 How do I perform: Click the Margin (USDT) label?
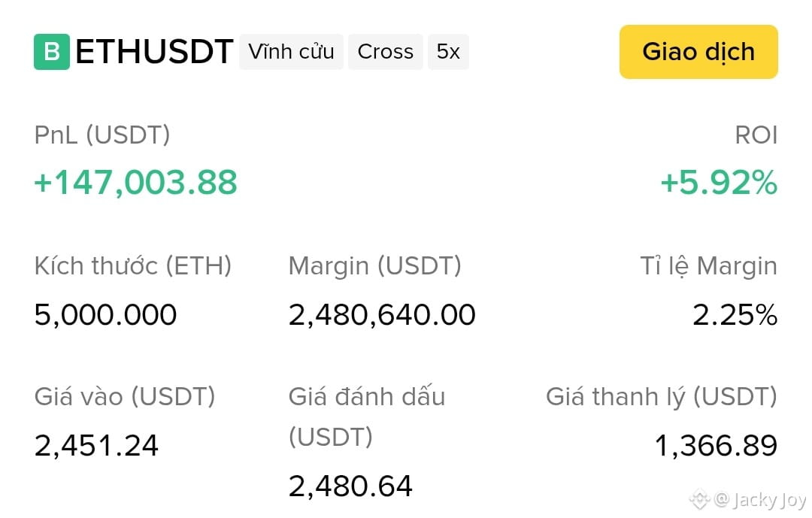pyautogui.click(x=375, y=266)
